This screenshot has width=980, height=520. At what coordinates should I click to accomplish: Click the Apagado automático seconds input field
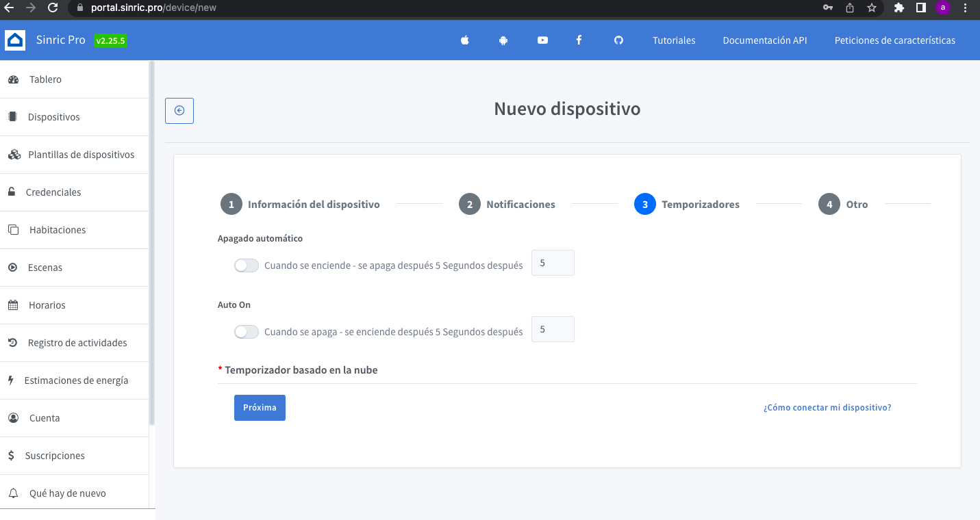pyautogui.click(x=553, y=263)
